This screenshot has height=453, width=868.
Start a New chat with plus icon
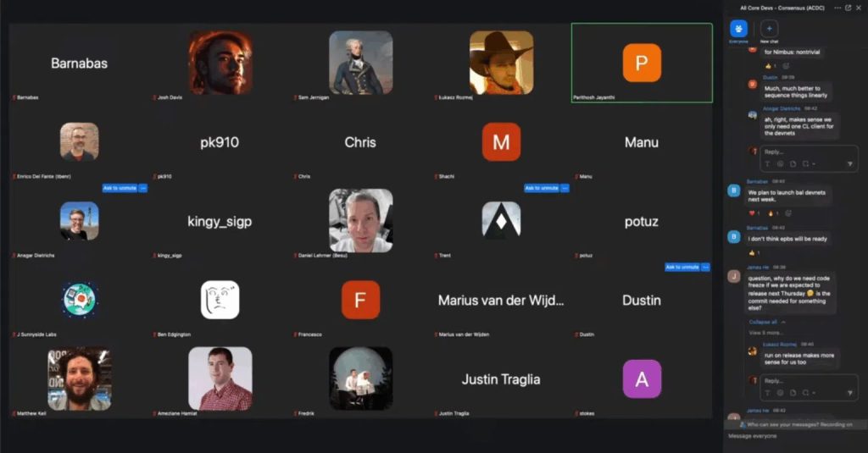coord(770,29)
